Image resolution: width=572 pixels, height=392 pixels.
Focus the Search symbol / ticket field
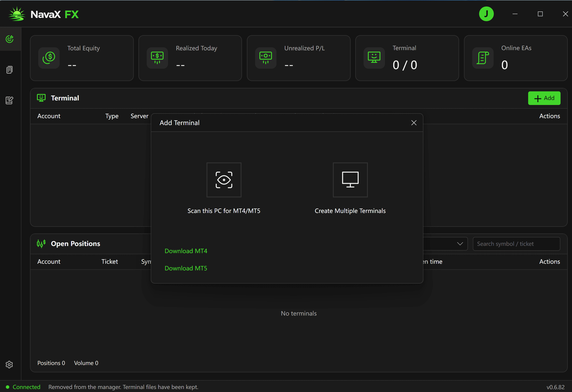pyautogui.click(x=516, y=244)
